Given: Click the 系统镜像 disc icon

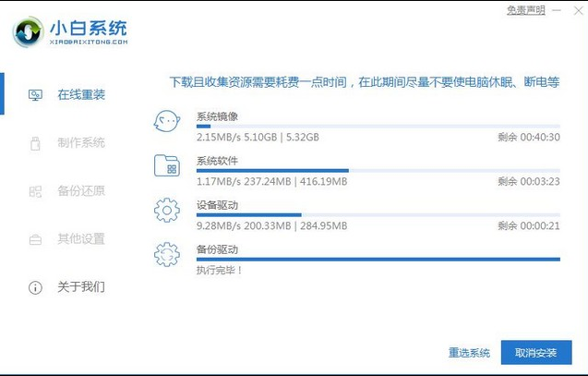Looking at the screenshot, I should coord(167,121).
